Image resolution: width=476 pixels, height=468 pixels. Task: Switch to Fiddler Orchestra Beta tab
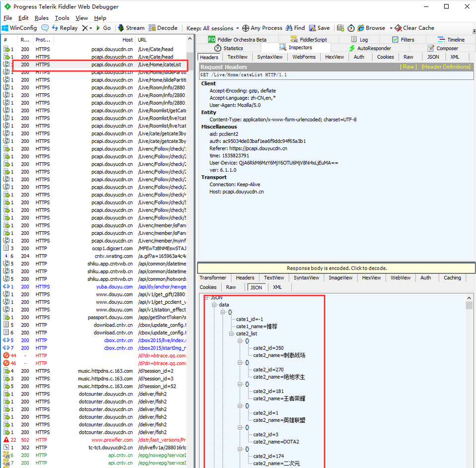pos(237,40)
